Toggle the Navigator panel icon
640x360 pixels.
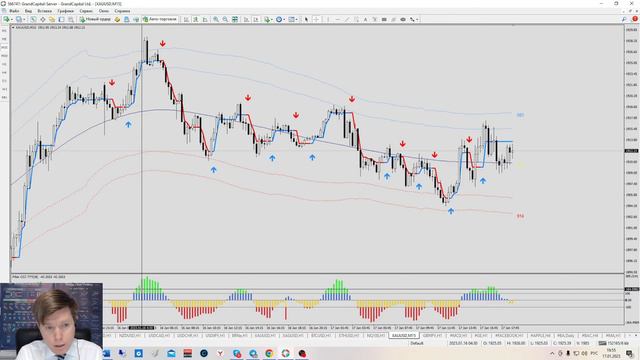[x=52, y=19]
